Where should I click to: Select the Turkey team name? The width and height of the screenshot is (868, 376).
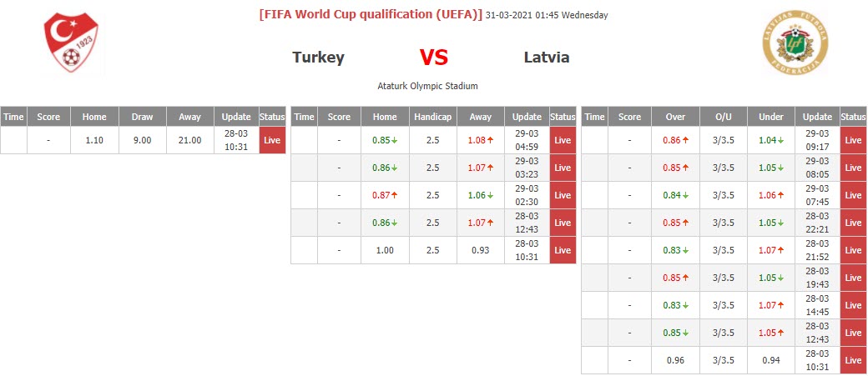pyautogui.click(x=318, y=58)
